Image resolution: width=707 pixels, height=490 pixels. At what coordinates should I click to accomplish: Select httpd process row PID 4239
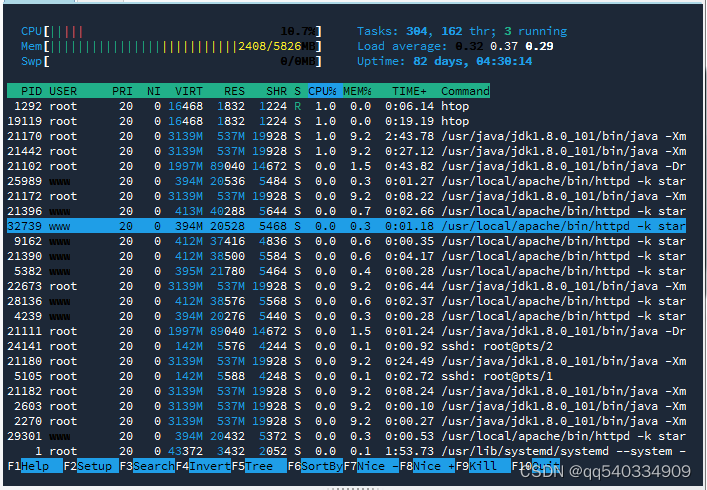point(346,316)
